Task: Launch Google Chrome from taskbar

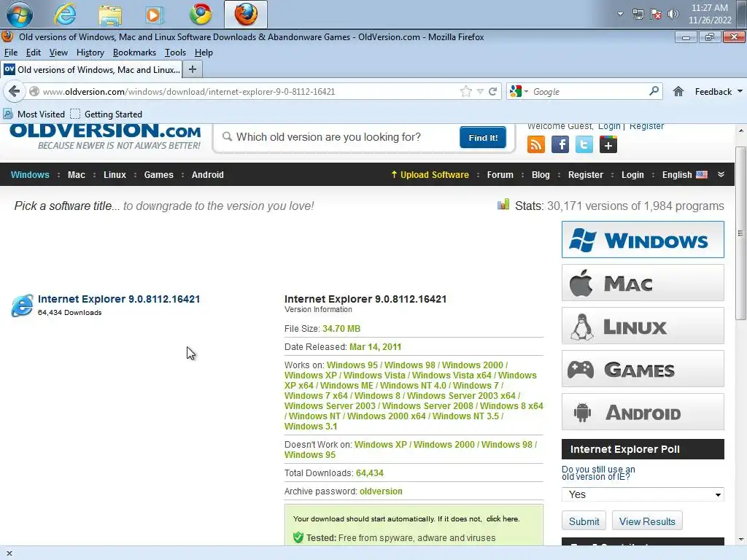Action: click(201, 15)
